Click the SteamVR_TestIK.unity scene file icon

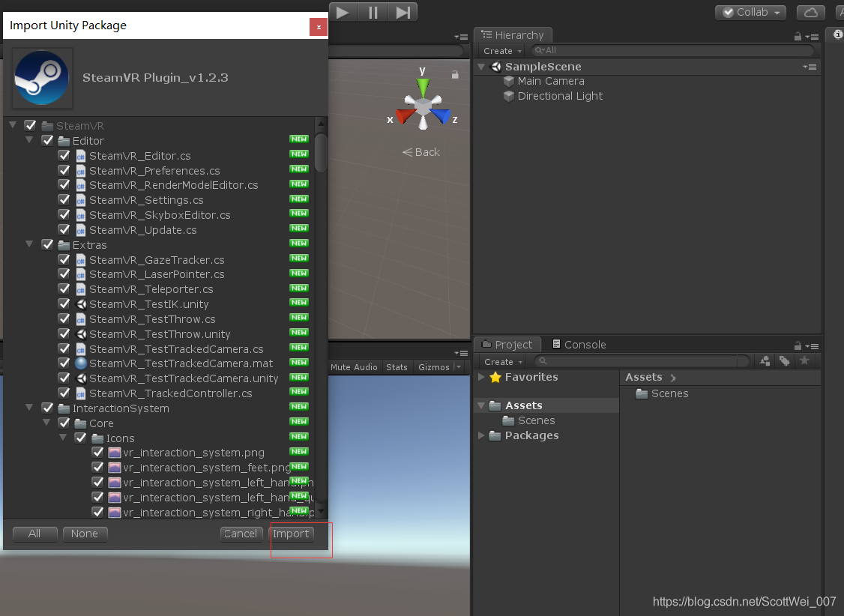[x=81, y=304]
